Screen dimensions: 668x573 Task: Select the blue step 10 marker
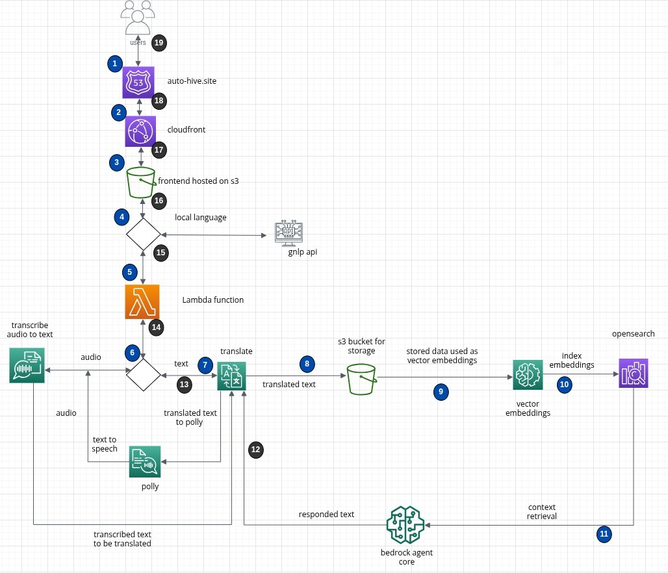point(564,385)
